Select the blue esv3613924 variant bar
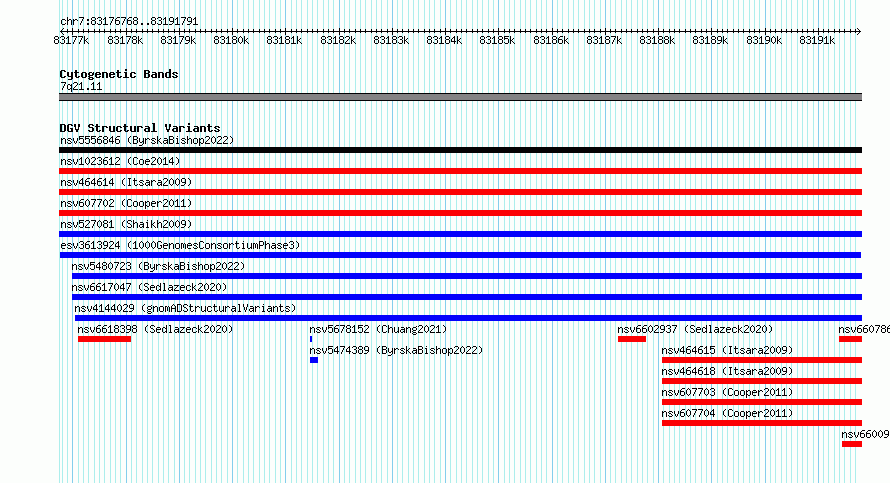This screenshot has height=483, width=890. [460, 255]
